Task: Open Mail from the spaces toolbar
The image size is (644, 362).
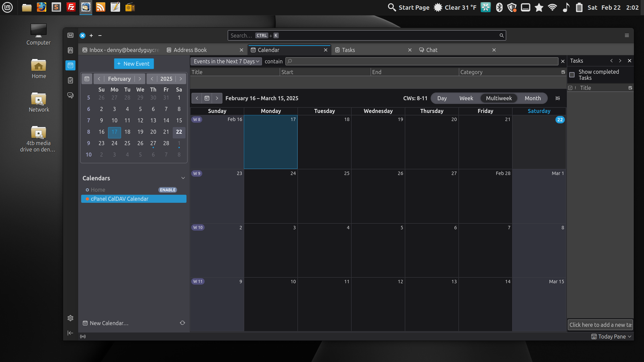Action: tap(70, 35)
